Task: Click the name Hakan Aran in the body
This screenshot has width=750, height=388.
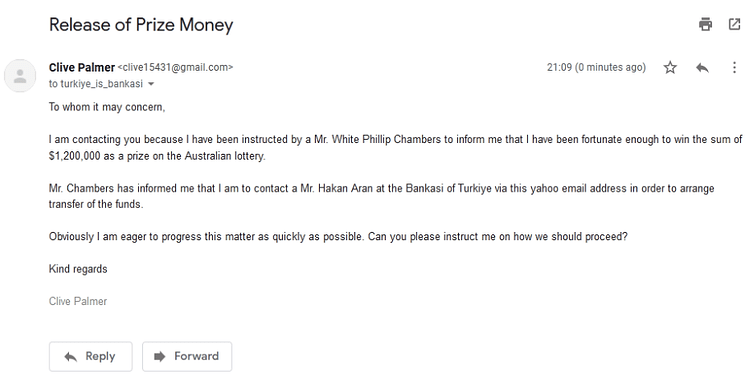Action: pyautogui.click(x=345, y=188)
